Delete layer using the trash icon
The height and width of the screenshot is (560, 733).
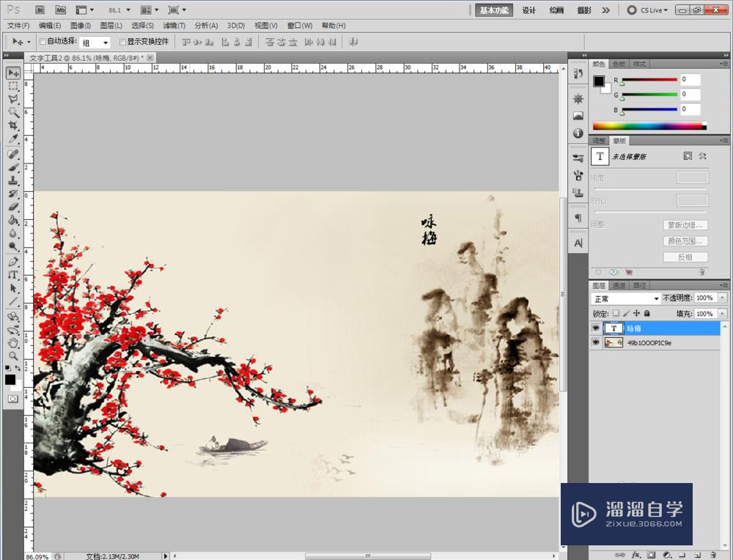coord(712,554)
